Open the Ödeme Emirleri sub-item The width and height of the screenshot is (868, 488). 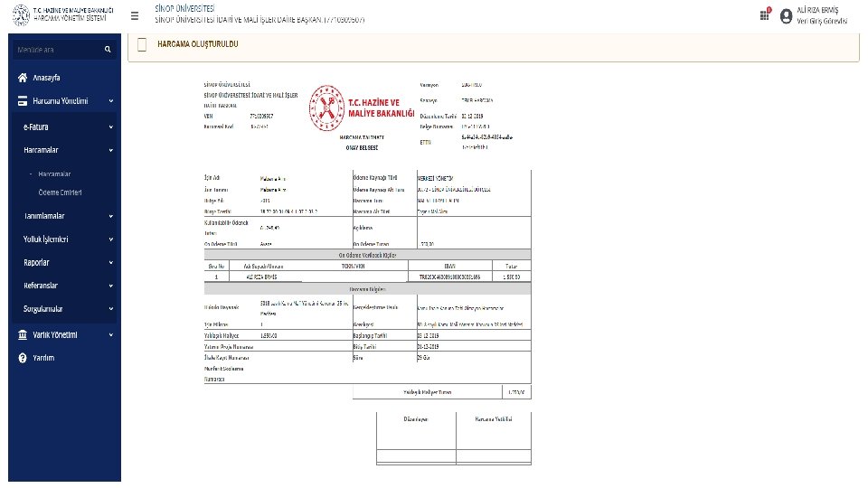[60, 192]
